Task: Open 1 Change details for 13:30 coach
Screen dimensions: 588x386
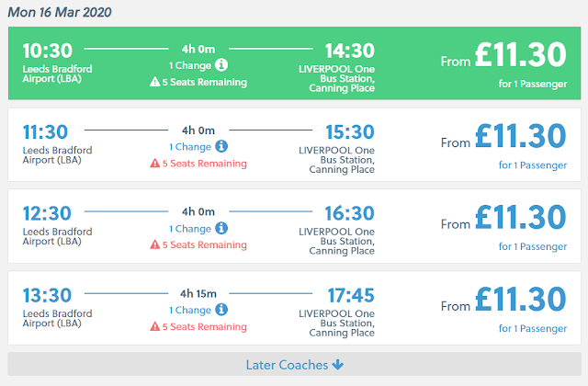Action: coord(189,311)
